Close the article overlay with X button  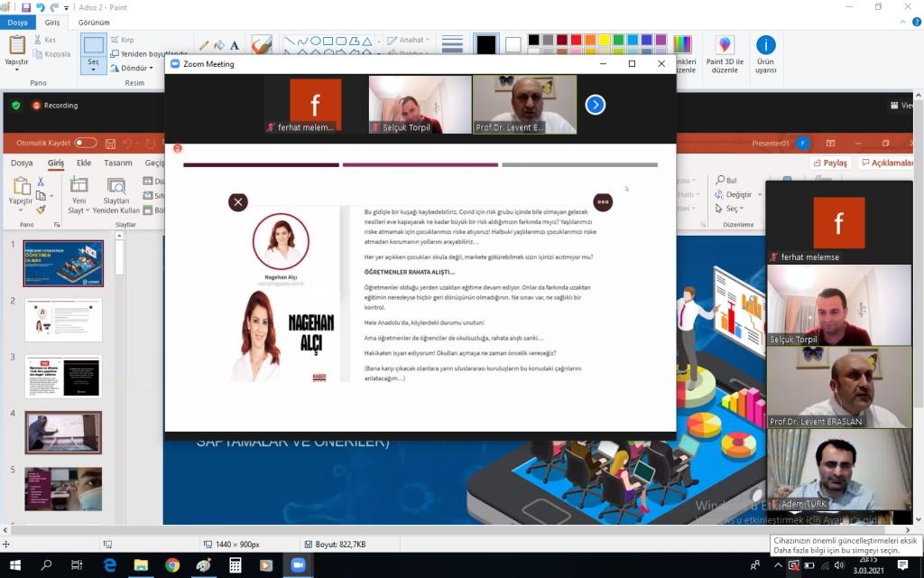pos(238,202)
